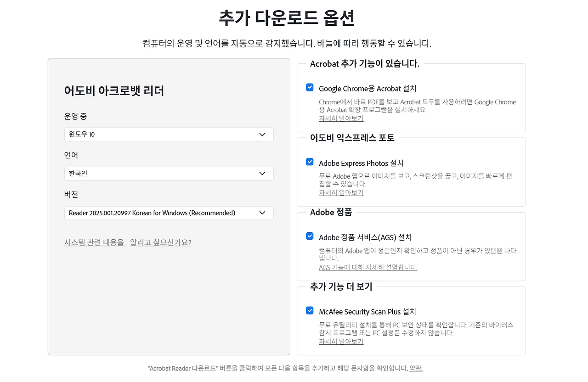Click the 추가 기능 더 보기 section heading
Viewport: 588px width, 382px height.
[x=341, y=286]
